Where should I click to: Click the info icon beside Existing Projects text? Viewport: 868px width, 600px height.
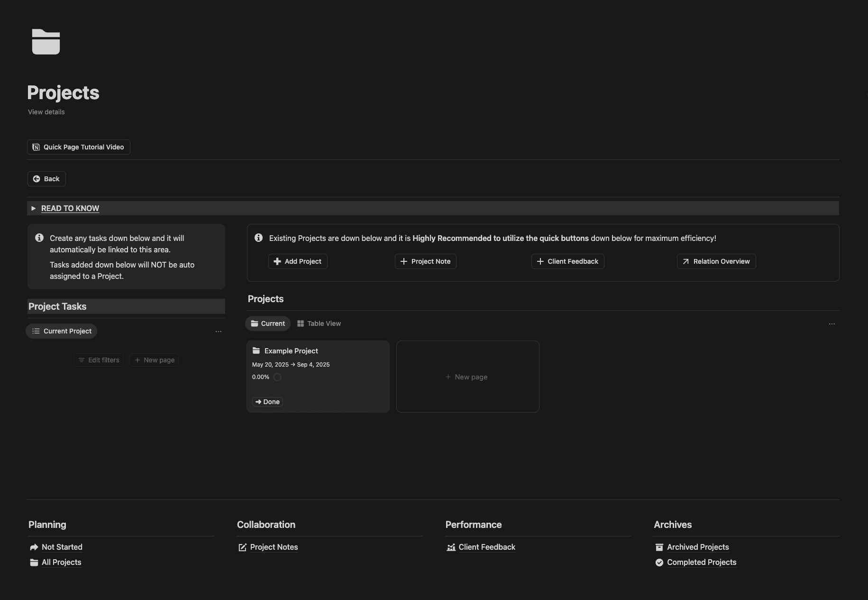pos(258,238)
